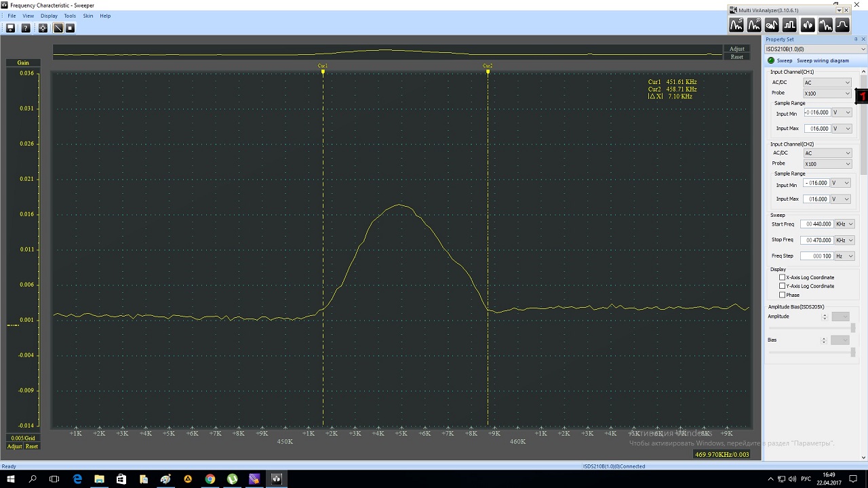Click the Stop Freq input field

[x=816, y=240]
